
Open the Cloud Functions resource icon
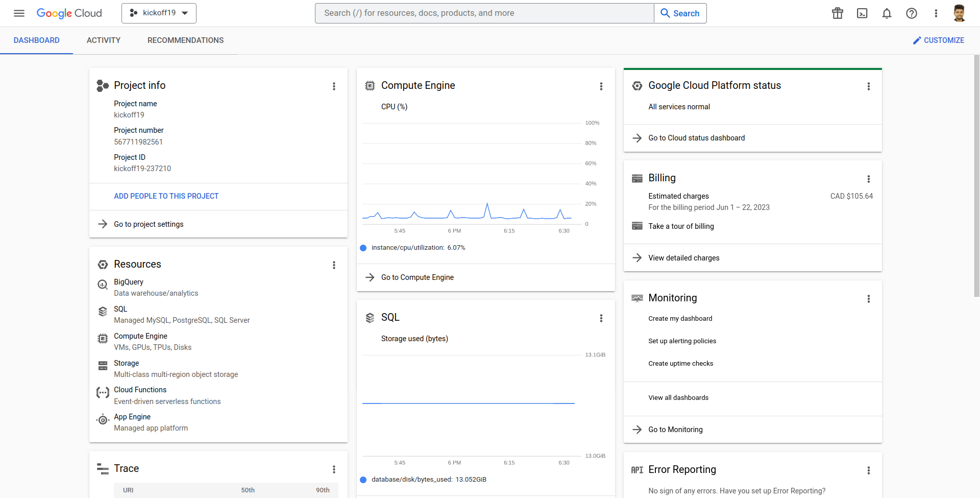click(103, 393)
